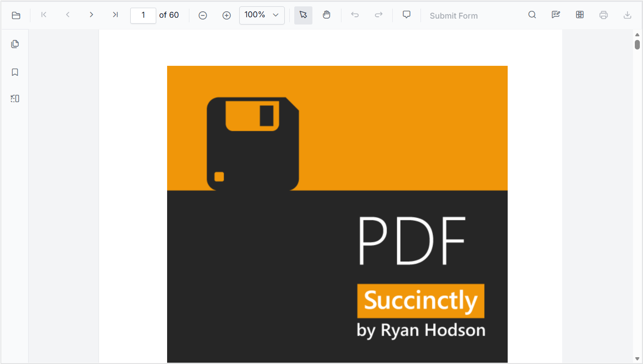Zoom in on the document

(x=226, y=15)
